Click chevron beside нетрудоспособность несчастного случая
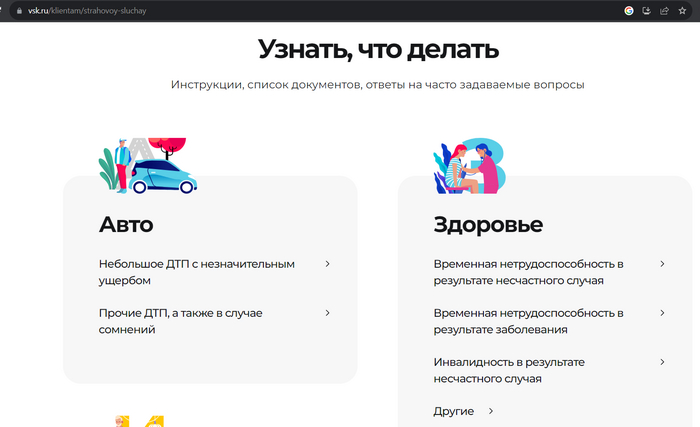Screen dimensions: 700x427 pyautogui.click(x=662, y=264)
